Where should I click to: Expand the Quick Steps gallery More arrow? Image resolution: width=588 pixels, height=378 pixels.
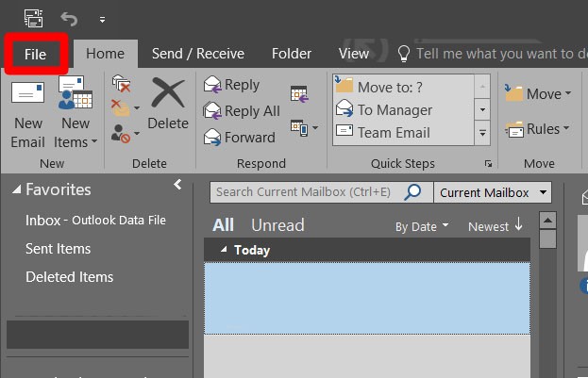(x=482, y=133)
